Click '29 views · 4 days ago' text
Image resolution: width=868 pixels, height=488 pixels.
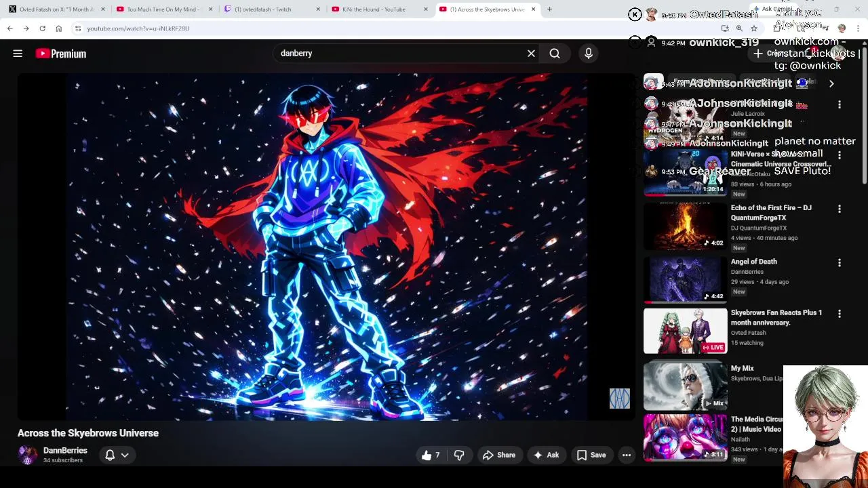[x=759, y=282]
